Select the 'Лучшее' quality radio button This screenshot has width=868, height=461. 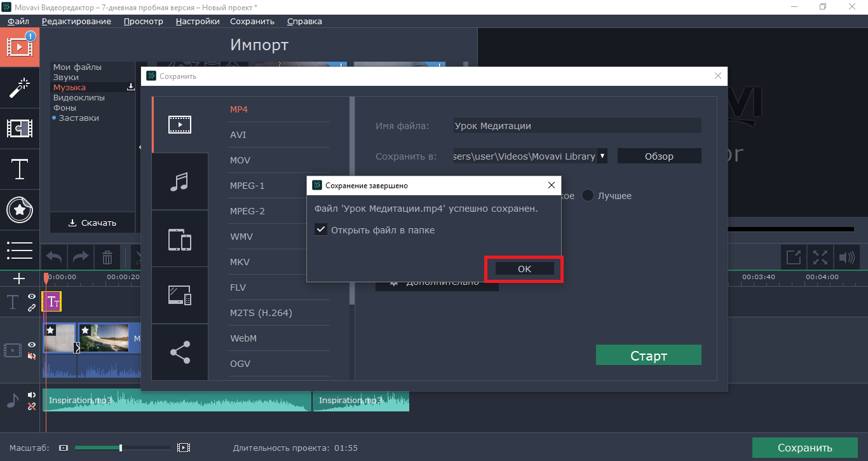(x=588, y=196)
